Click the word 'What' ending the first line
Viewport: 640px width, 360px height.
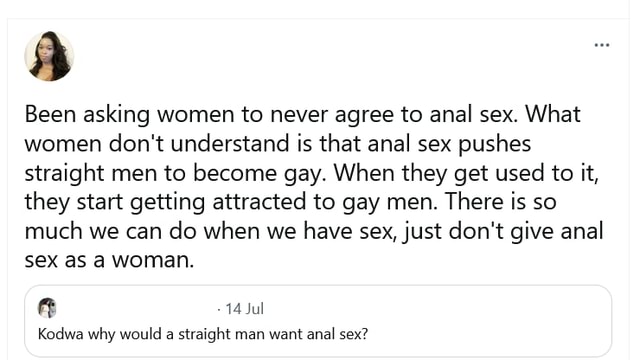click(x=553, y=114)
